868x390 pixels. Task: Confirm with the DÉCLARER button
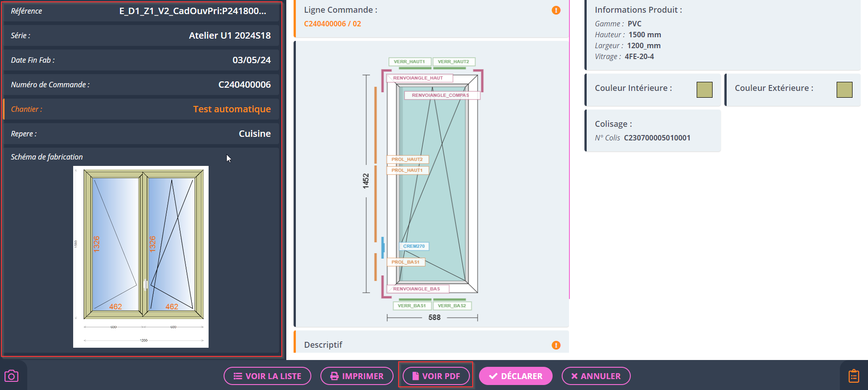pyautogui.click(x=515, y=376)
